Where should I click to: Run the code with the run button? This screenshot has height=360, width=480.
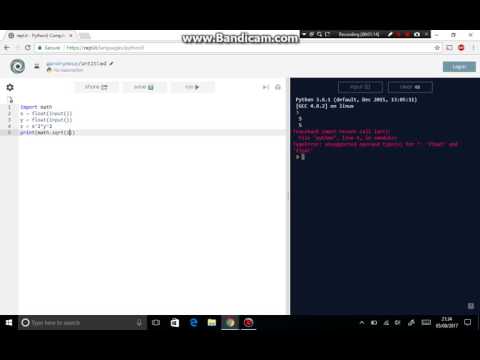192,87
